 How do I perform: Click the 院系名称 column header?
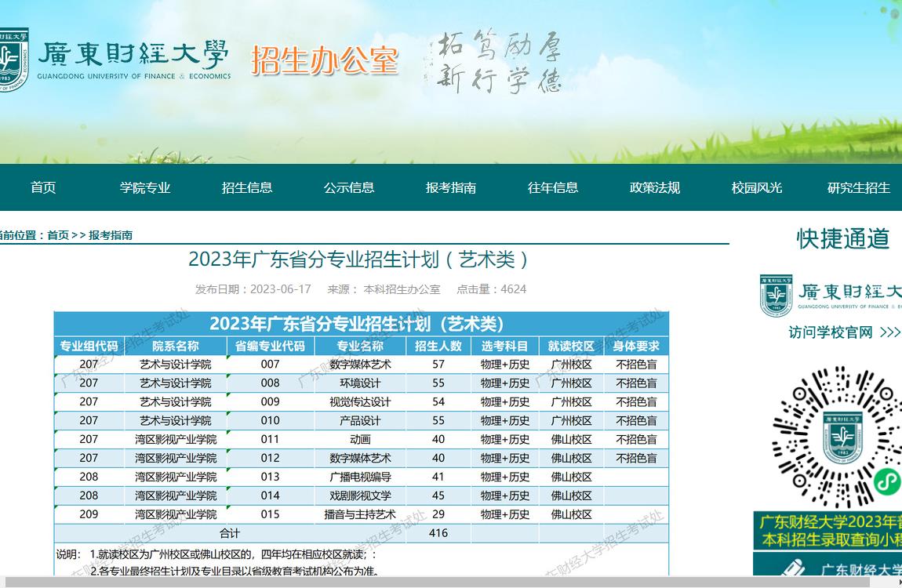(x=176, y=346)
